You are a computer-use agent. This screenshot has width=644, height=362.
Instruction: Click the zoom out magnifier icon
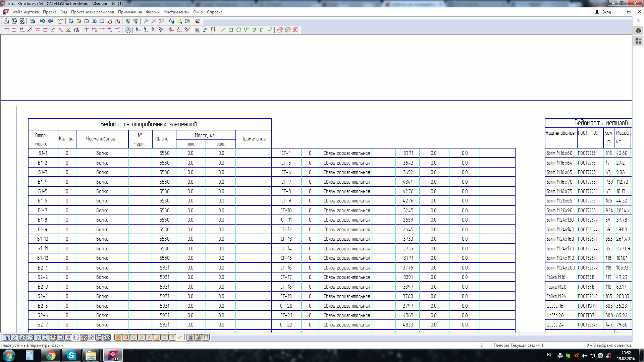(x=154, y=21)
